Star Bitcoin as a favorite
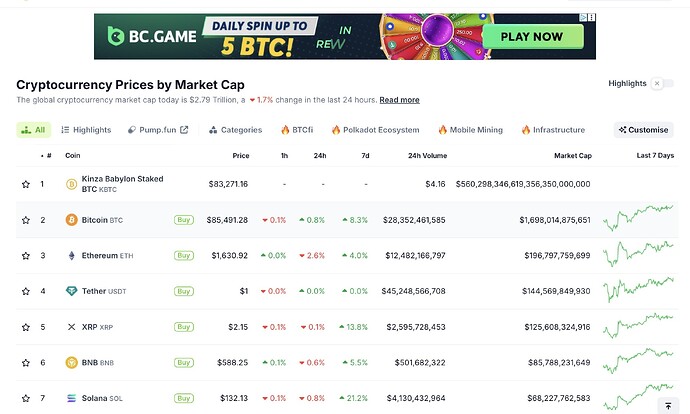Image resolution: width=690 pixels, height=414 pixels. pyautogui.click(x=26, y=220)
